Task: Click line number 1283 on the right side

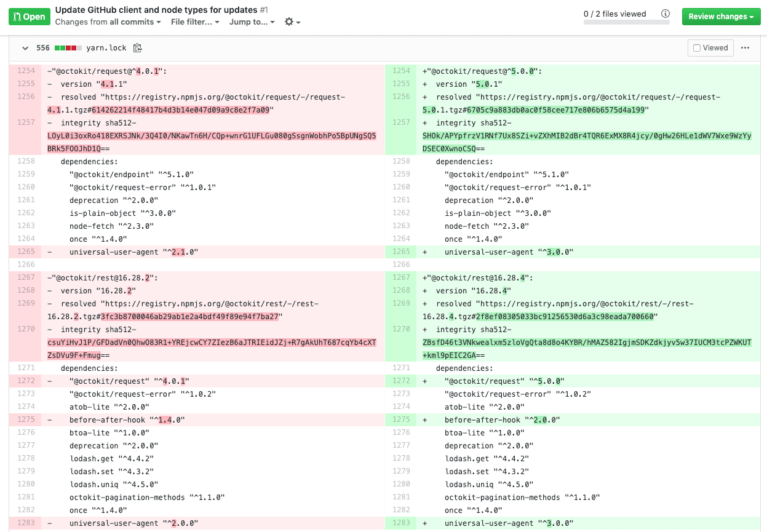Action: click(x=400, y=523)
